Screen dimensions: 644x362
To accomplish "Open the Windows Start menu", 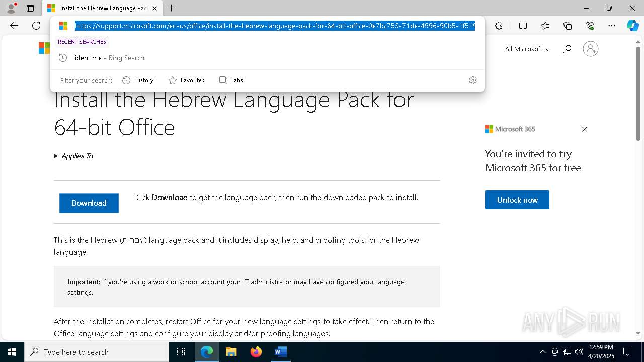I will click(x=12, y=352).
